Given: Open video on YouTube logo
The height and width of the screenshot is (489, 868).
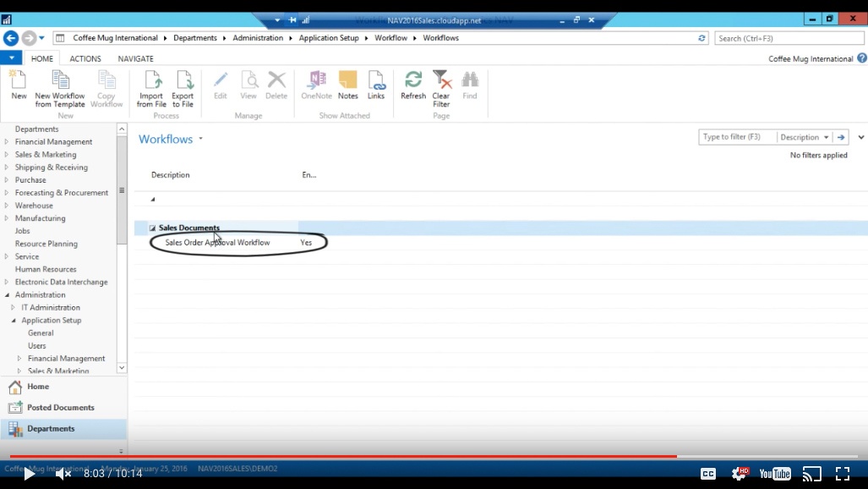Looking at the screenshot, I should click(775, 474).
